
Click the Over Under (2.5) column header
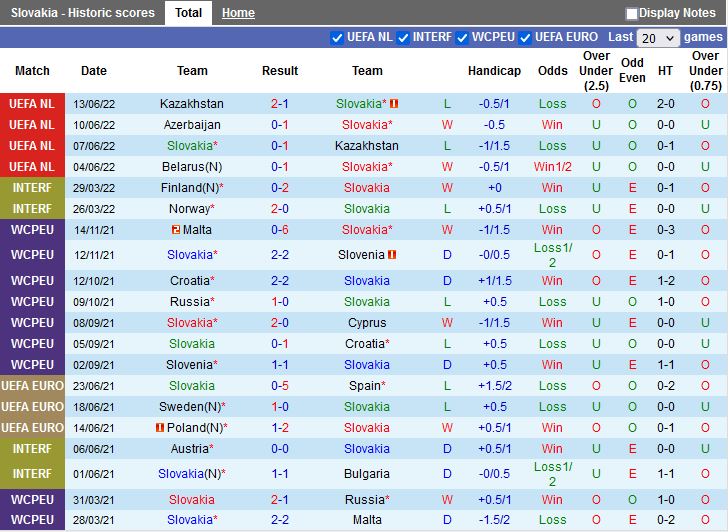click(x=596, y=71)
